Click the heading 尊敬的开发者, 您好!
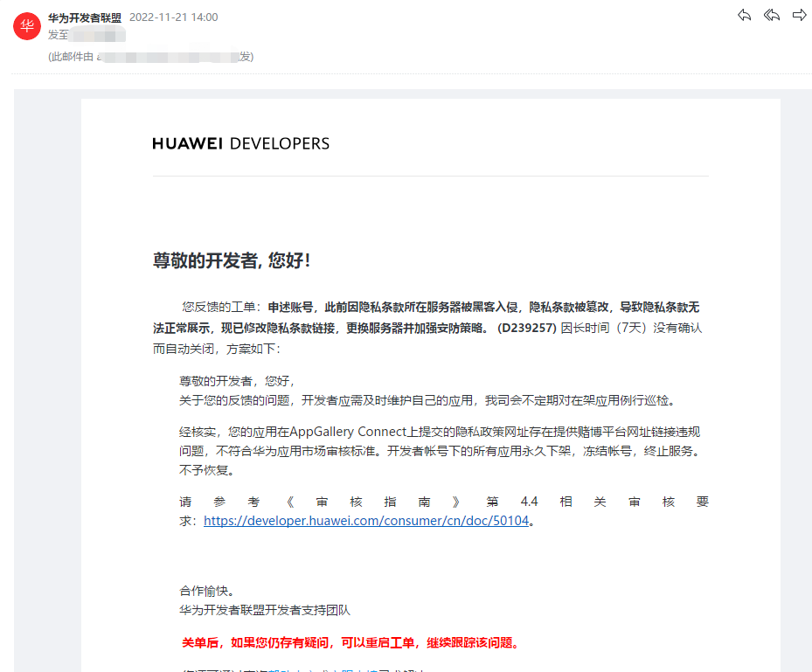 (232, 260)
